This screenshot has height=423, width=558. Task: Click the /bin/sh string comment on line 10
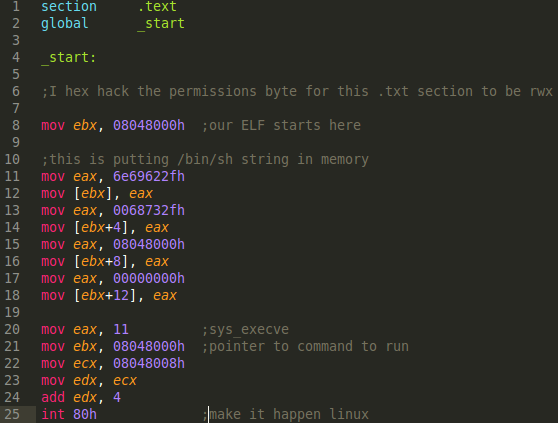[x=205, y=160]
